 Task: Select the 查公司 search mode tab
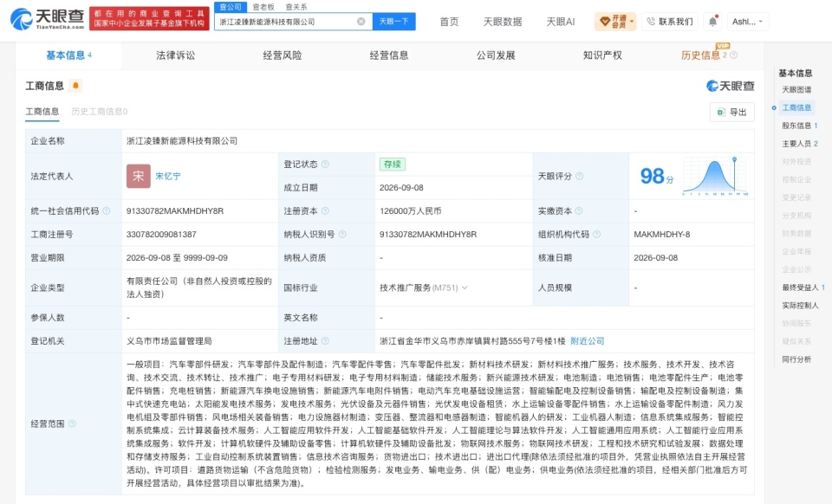231,7
